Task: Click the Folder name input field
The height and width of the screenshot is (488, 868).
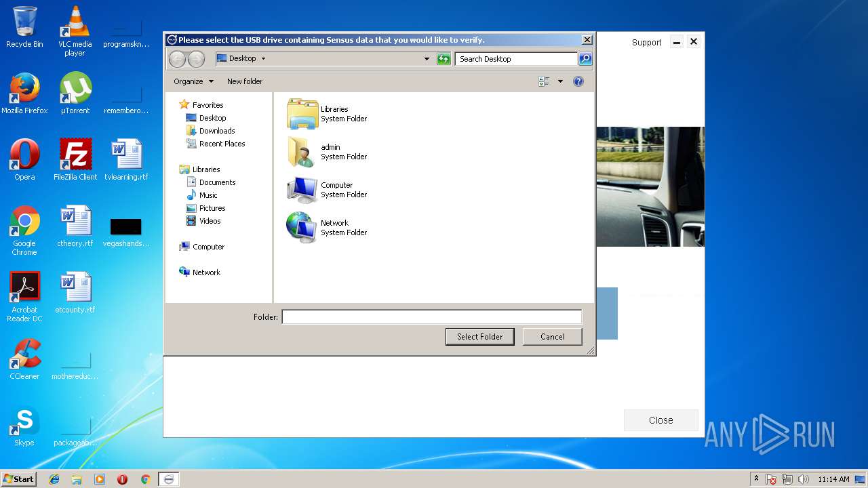Action: (x=432, y=317)
